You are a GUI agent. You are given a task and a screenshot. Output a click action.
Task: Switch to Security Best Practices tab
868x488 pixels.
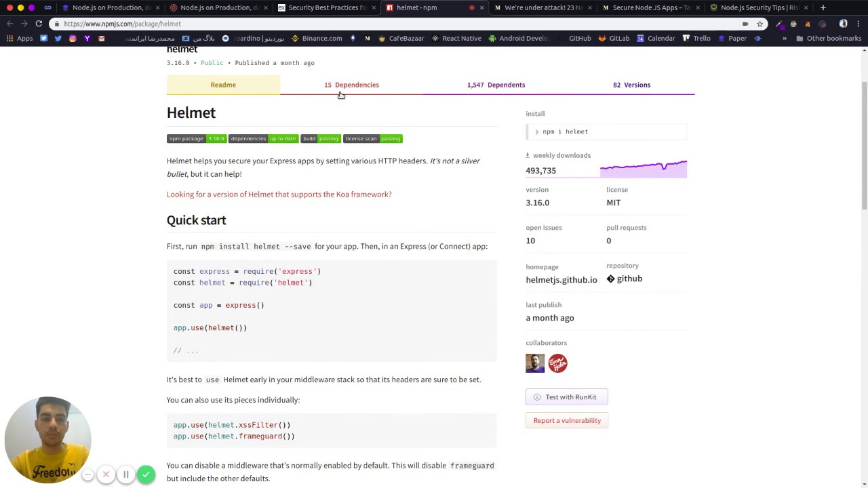coord(325,7)
